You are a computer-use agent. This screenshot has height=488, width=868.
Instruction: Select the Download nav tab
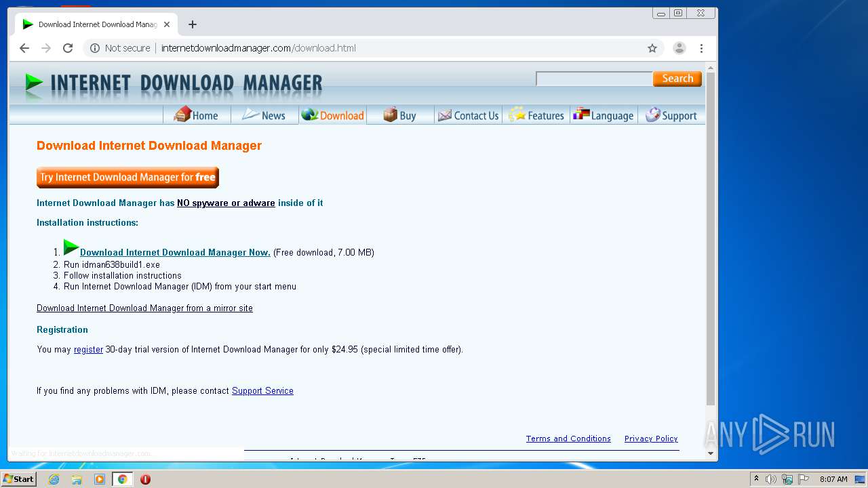coord(333,115)
